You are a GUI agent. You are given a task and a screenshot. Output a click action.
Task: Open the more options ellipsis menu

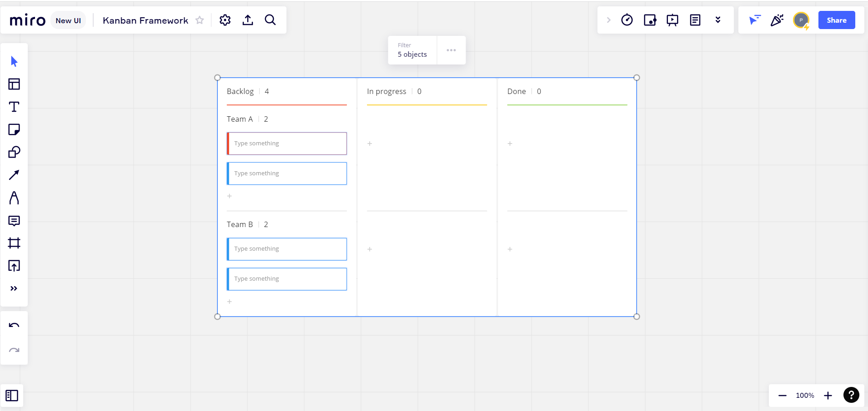point(451,50)
